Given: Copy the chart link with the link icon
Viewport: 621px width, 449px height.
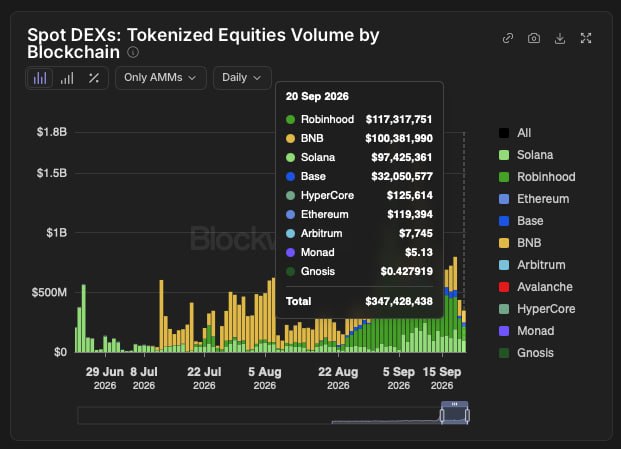Looking at the screenshot, I should tap(508, 38).
